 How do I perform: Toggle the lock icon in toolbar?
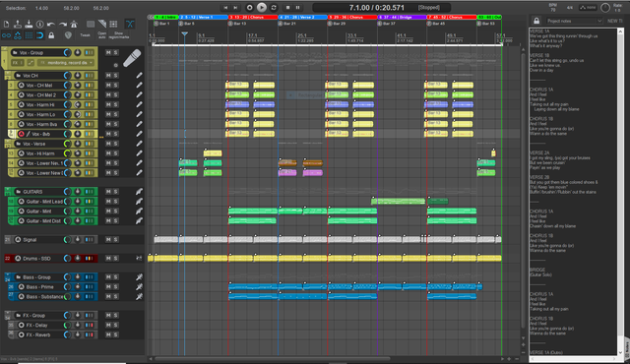[51, 35]
